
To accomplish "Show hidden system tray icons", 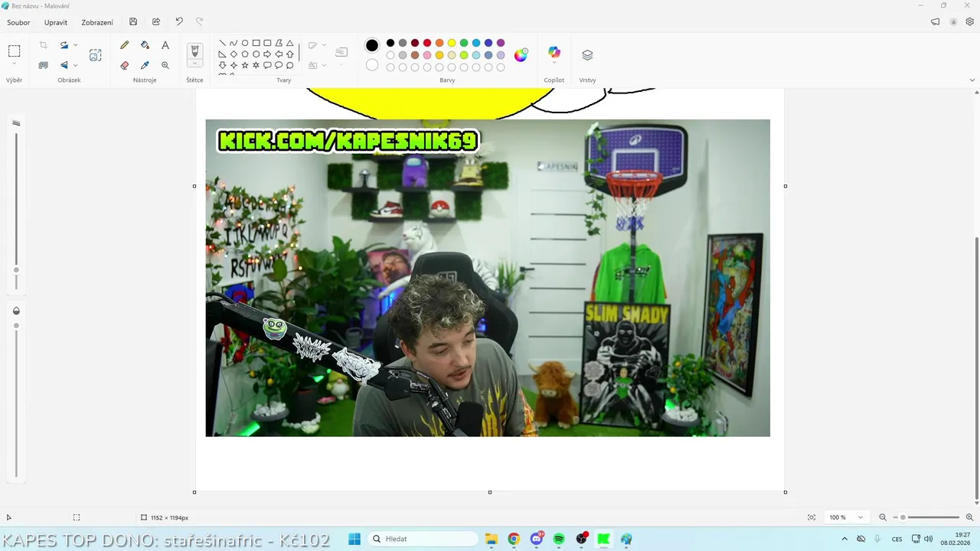I will pyautogui.click(x=844, y=539).
